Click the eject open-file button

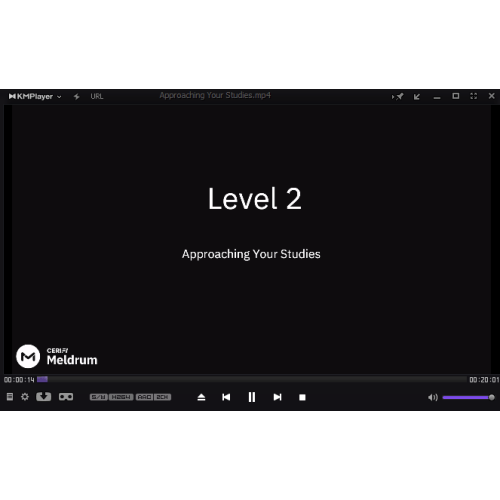(x=201, y=397)
